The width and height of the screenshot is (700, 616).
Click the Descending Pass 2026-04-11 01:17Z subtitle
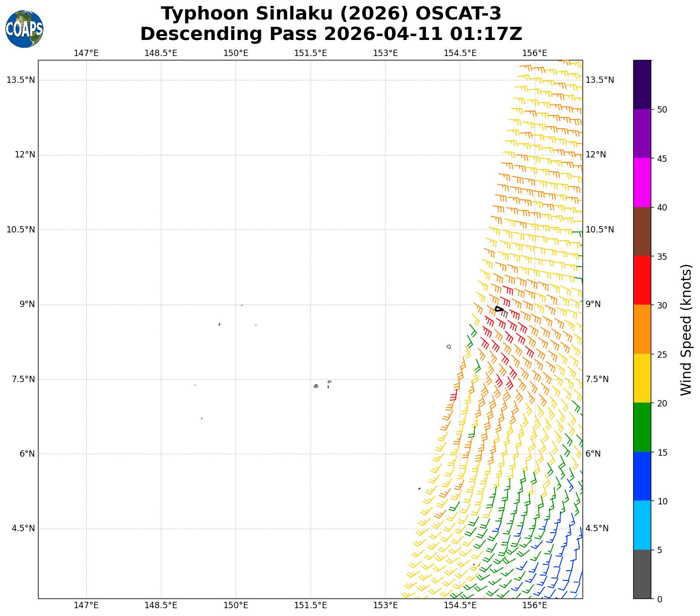pyautogui.click(x=331, y=34)
